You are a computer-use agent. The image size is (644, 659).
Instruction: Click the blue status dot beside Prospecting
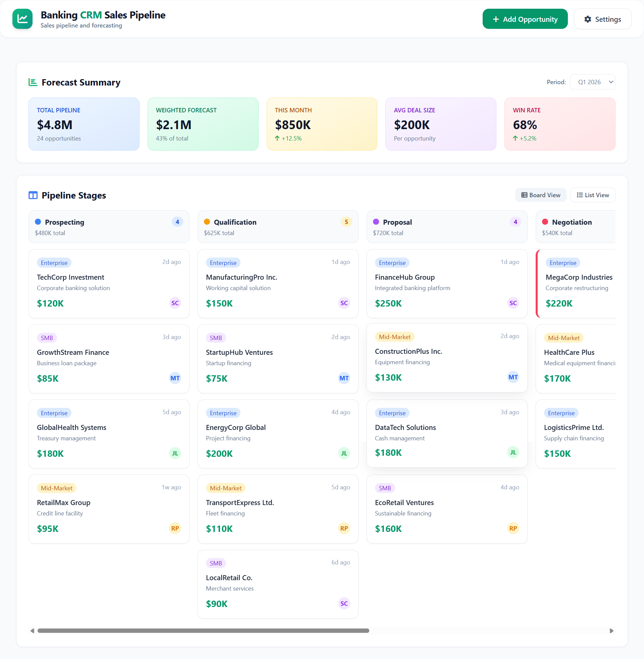coord(38,221)
